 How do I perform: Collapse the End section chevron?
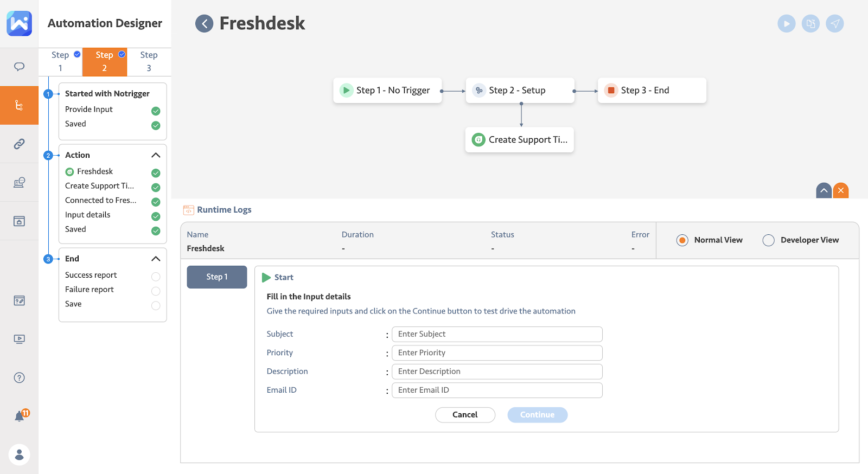pos(156,259)
